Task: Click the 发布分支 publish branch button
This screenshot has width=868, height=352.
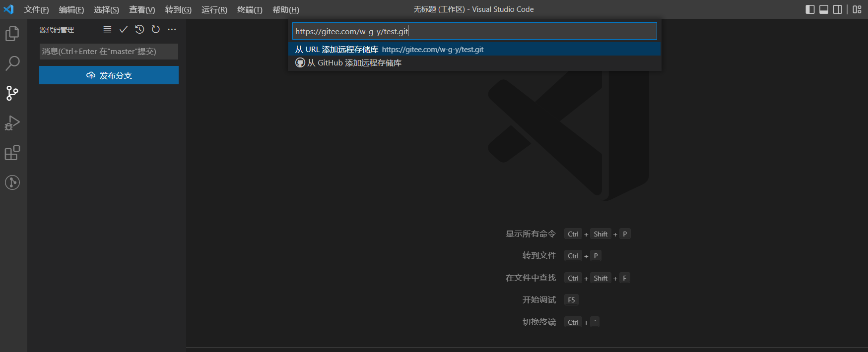Action: tap(109, 75)
